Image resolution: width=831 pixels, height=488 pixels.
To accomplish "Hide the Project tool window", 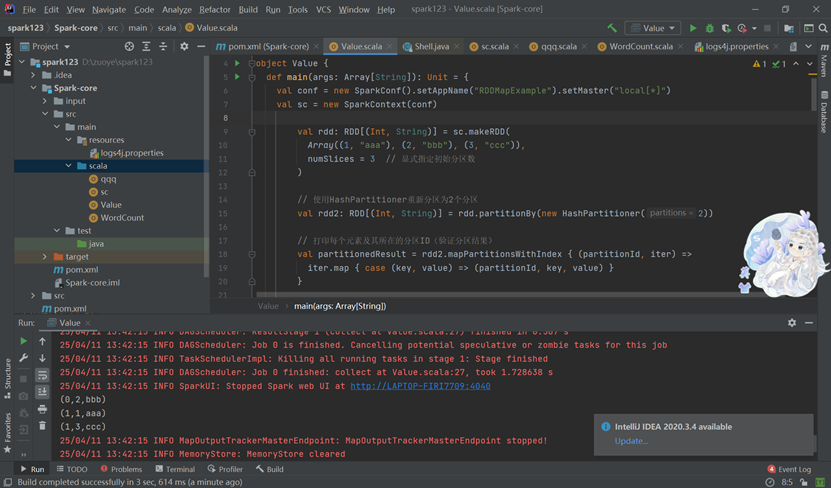I will click(201, 47).
